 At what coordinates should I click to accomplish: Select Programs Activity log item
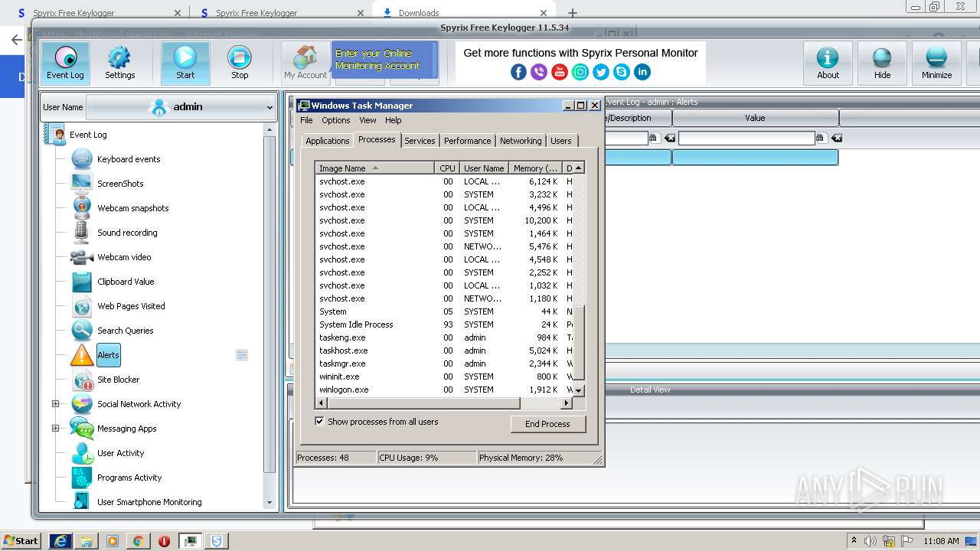[129, 478]
